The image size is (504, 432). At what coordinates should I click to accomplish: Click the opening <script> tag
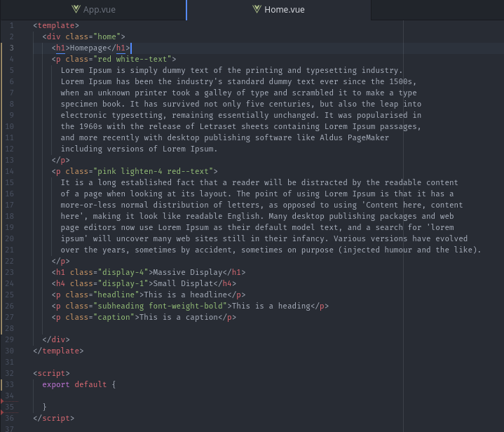pos(51,374)
